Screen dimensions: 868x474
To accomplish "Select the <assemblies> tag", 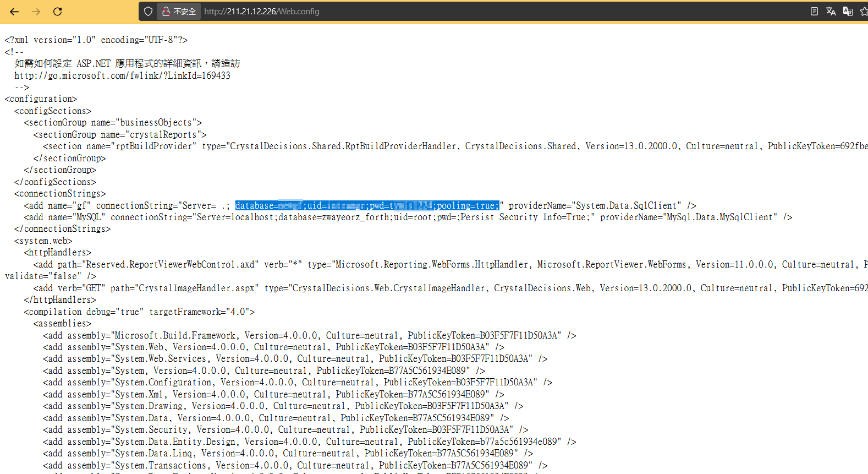I will 62,324.
